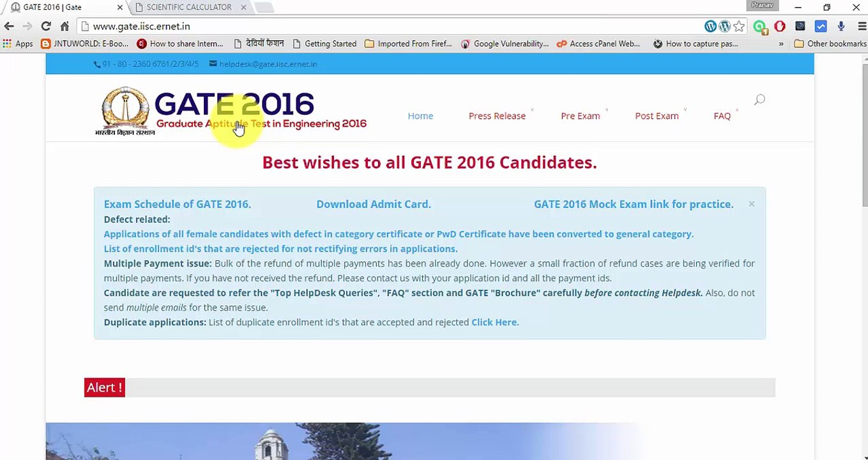The width and height of the screenshot is (868, 460).
Task: Go to the Home menu item
Action: pyautogui.click(x=420, y=116)
